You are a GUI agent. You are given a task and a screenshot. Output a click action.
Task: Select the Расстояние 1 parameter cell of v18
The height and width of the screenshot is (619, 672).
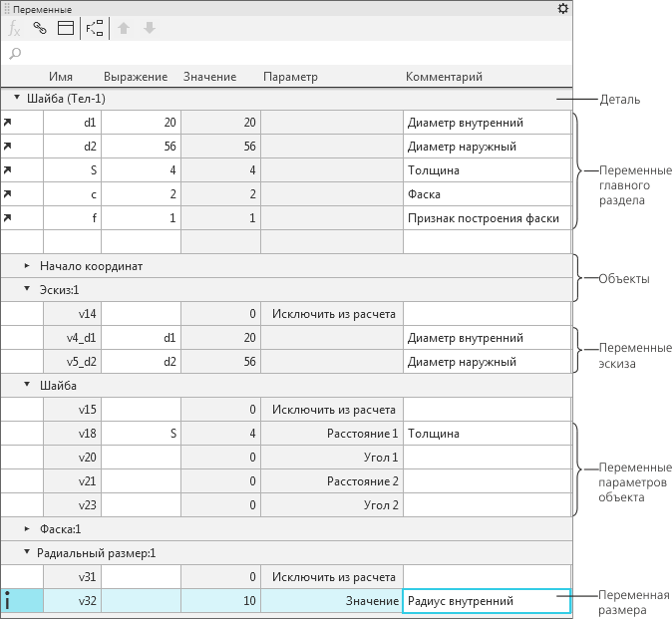point(331,434)
